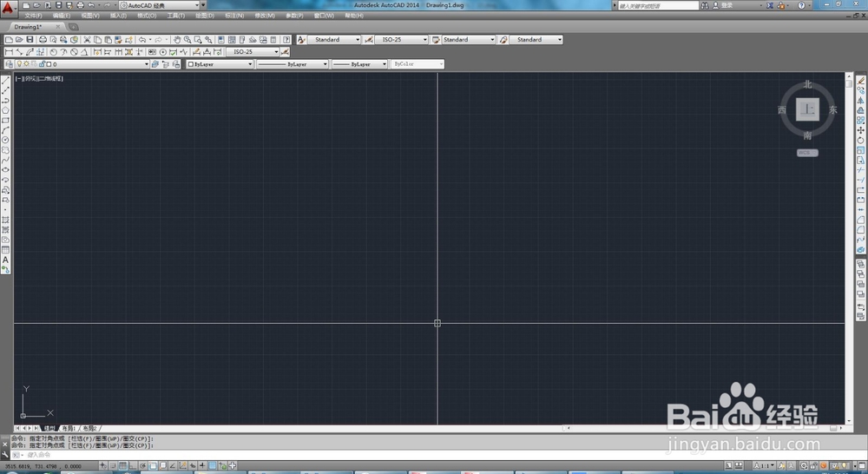Toggle Grid Display in status bar
Image resolution: width=868 pixels, height=474 pixels.
tap(123, 465)
